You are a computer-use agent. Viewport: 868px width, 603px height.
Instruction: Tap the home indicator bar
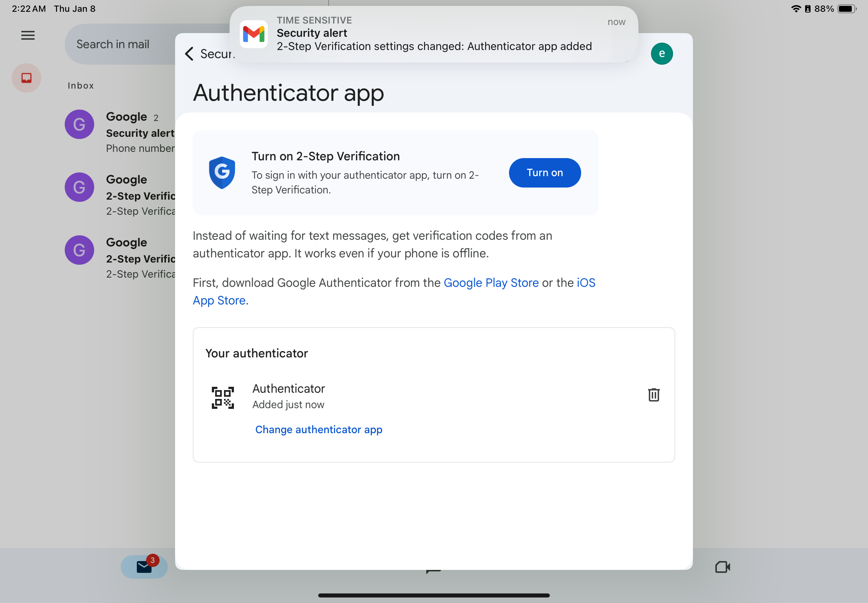(434, 595)
